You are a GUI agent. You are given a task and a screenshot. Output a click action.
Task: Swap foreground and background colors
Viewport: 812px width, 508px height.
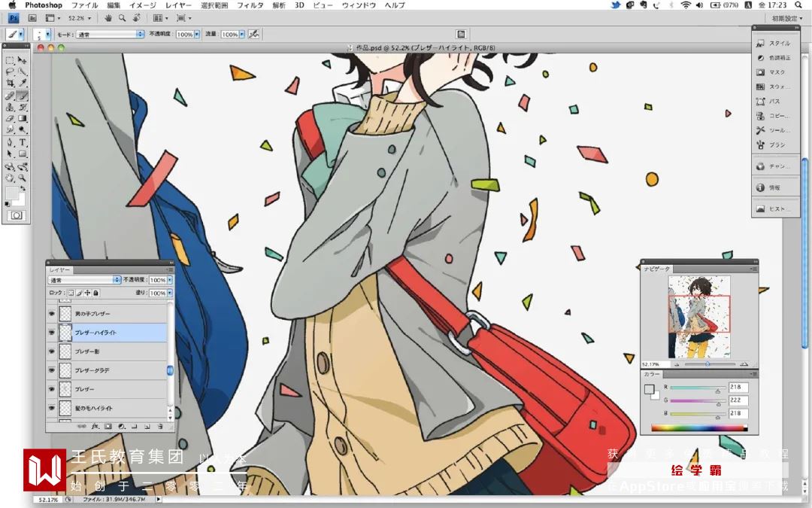(23, 188)
